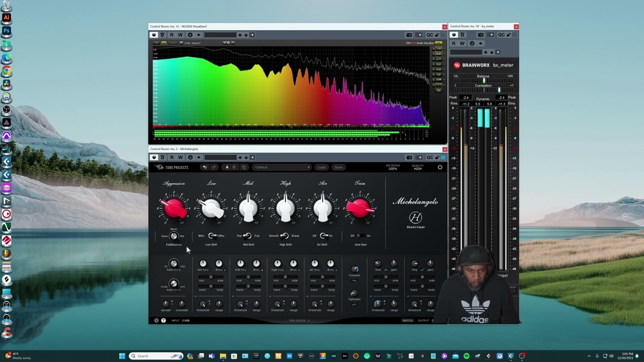Click bell filter shape icon next to freq
Screen dimensions: 644x362
[x=386, y=270]
